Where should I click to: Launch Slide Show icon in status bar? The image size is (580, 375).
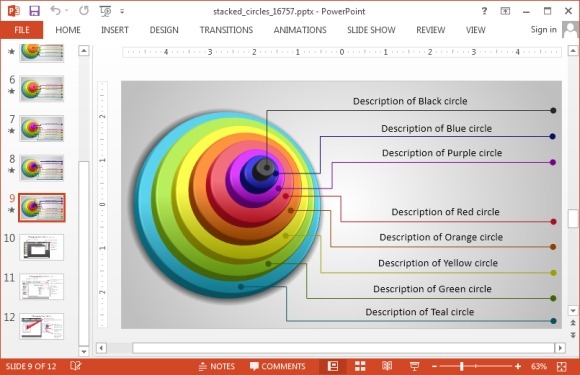414,366
